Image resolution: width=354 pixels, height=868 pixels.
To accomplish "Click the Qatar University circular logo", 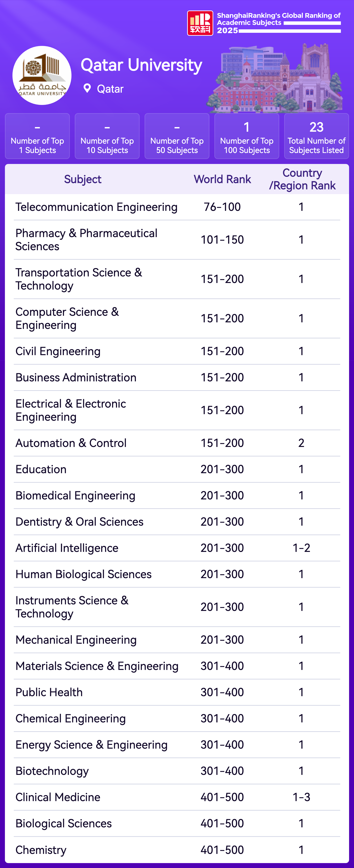I will 42,75.
